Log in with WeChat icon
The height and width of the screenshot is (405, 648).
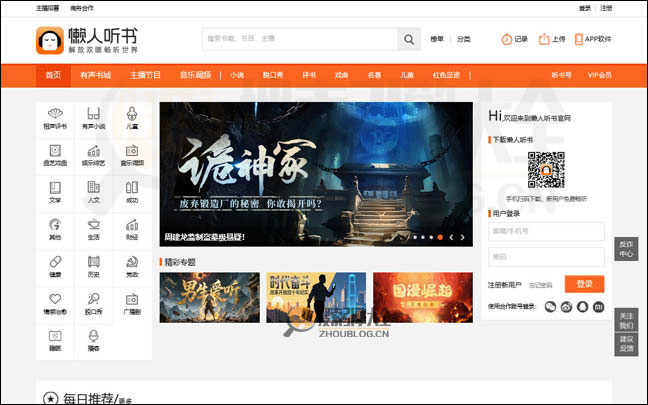(x=550, y=307)
